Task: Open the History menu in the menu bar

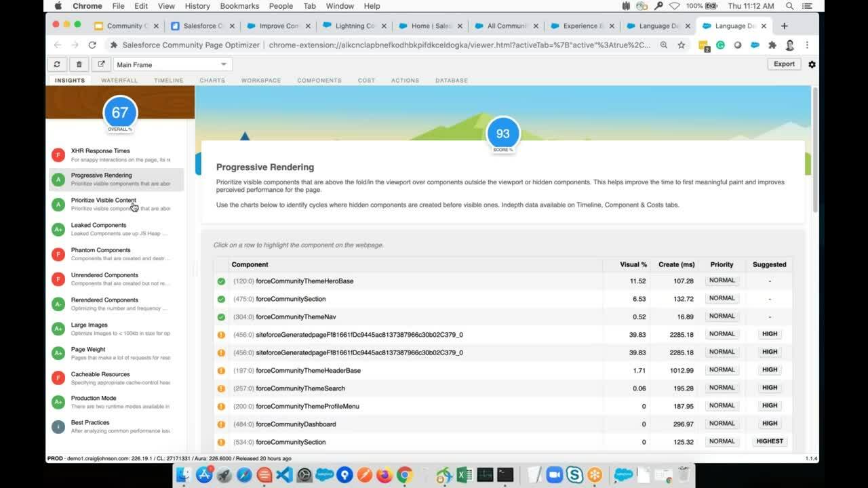Action: coord(197,6)
